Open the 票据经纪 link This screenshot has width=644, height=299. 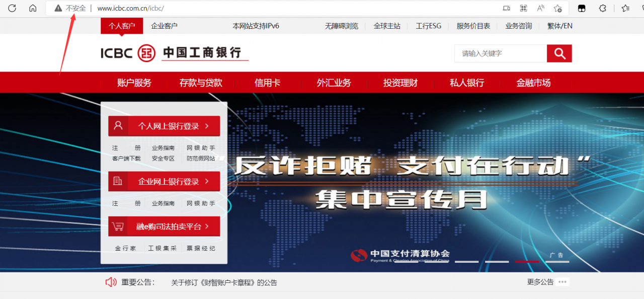pos(201,248)
